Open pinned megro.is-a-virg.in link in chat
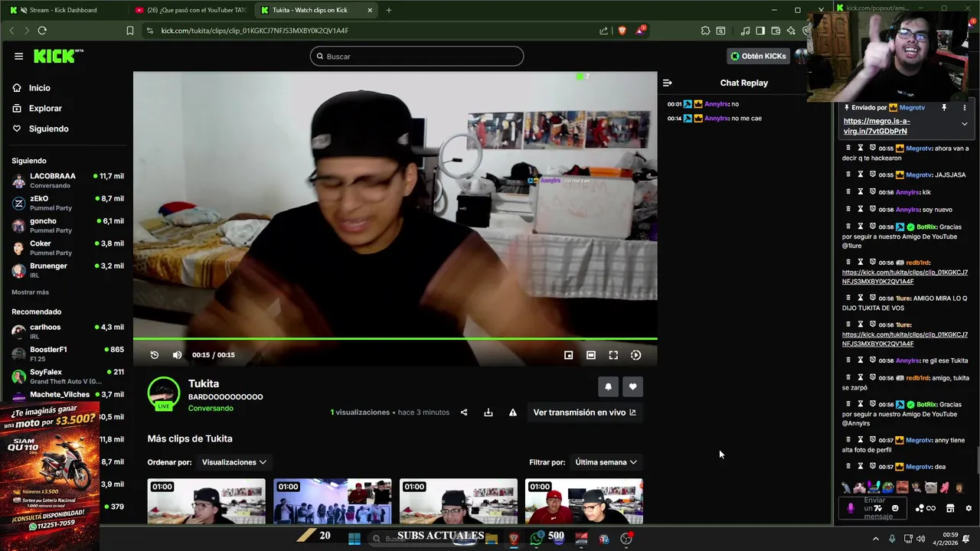 (x=877, y=126)
